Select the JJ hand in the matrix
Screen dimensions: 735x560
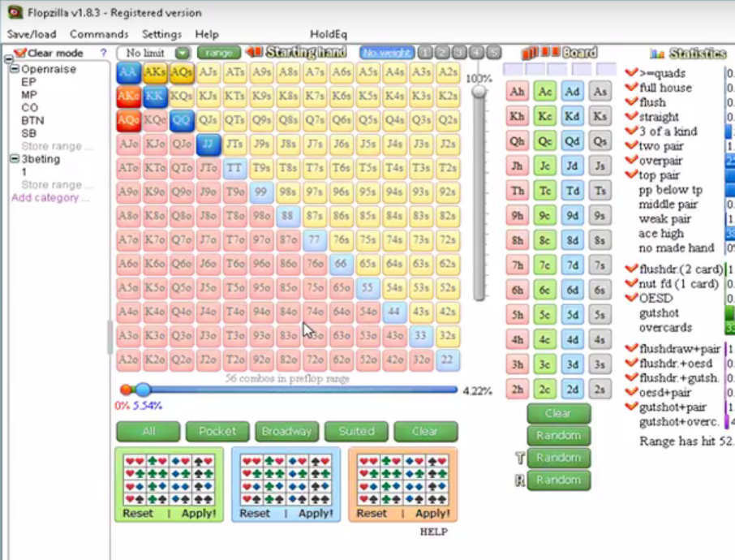tap(208, 145)
